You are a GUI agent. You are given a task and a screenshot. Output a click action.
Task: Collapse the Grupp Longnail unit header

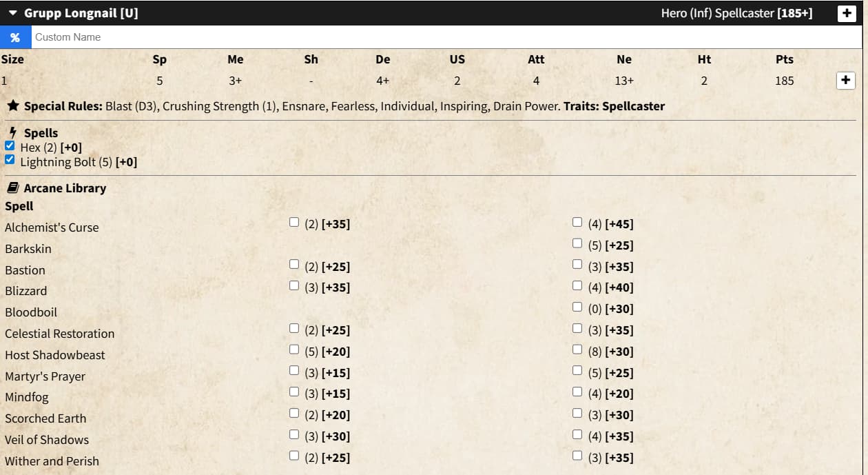[13, 13]
